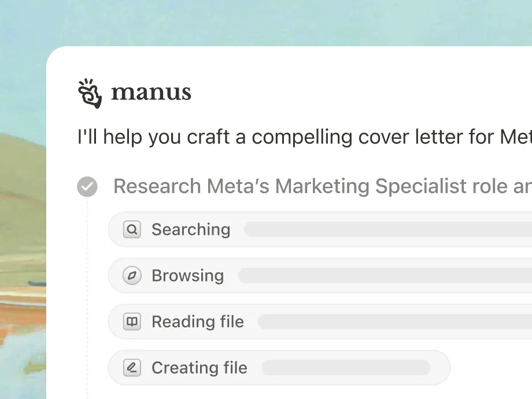
Task: Open the Reading file step label
Action: 198,322
